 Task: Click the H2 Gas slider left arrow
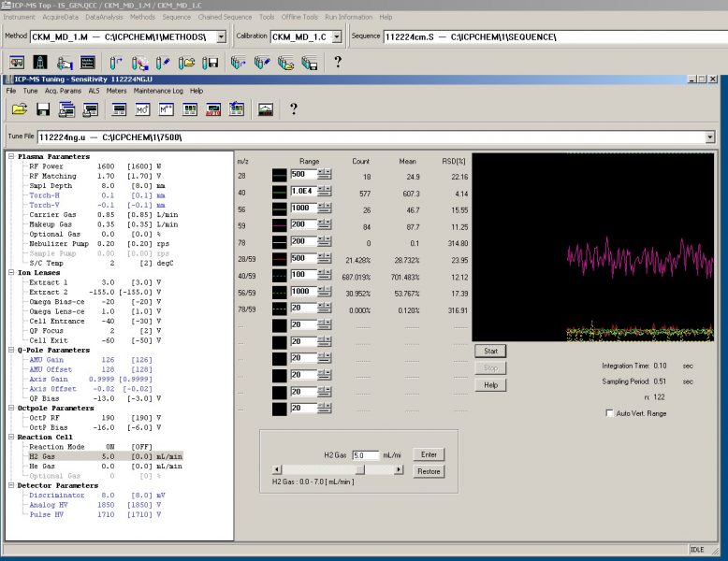(276, 469)
